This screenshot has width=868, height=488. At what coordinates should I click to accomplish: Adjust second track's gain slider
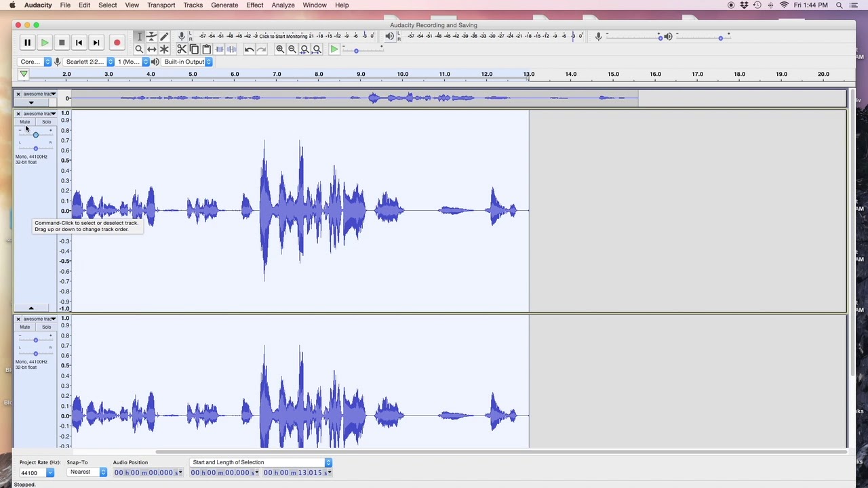(x=35, y=134)
